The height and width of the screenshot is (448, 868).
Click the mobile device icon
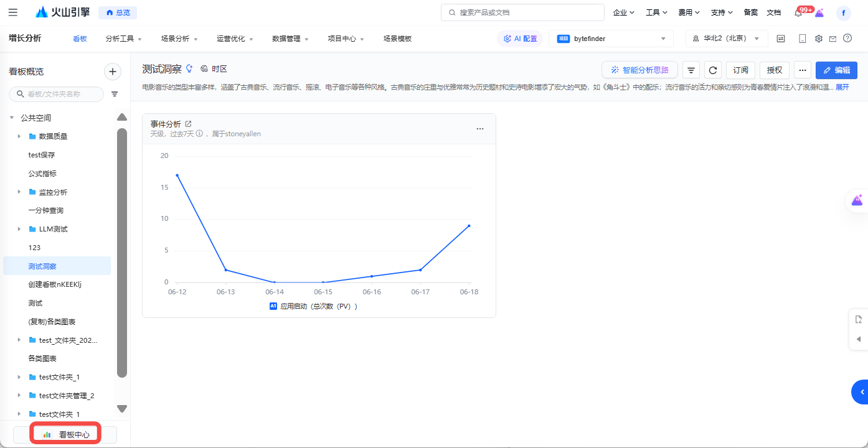(803, 39)
